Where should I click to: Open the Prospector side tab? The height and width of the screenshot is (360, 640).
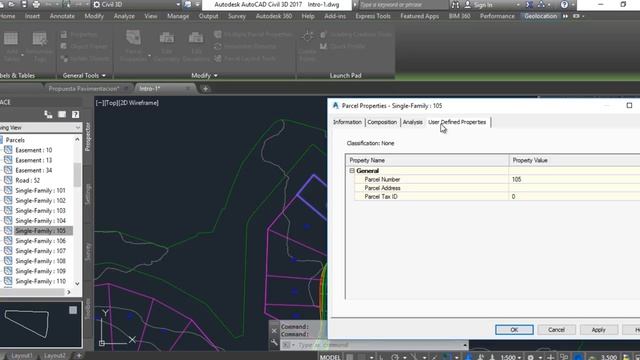pos(87,137)
